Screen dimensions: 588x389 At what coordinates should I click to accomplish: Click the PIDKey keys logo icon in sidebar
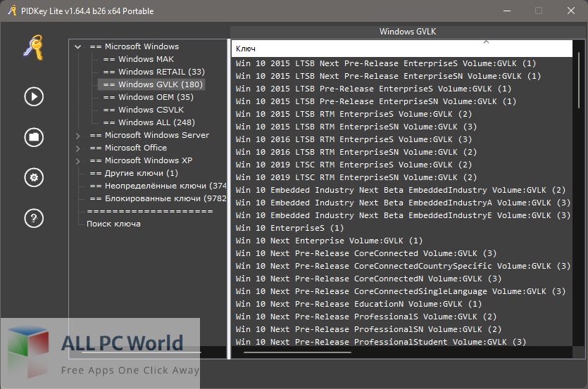[x=34, y=48]
